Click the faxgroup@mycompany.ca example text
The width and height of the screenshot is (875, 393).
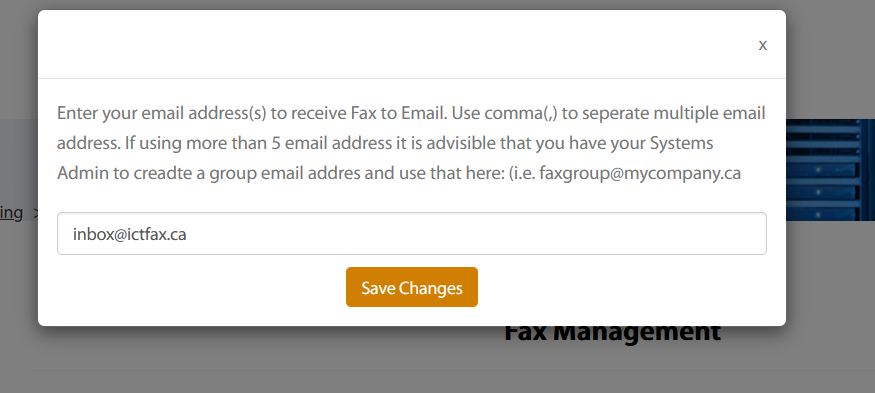click(640, 174)
